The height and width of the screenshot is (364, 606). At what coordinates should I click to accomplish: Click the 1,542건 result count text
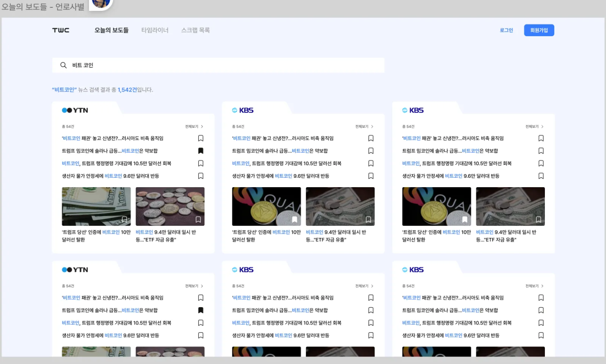point(127,89)
